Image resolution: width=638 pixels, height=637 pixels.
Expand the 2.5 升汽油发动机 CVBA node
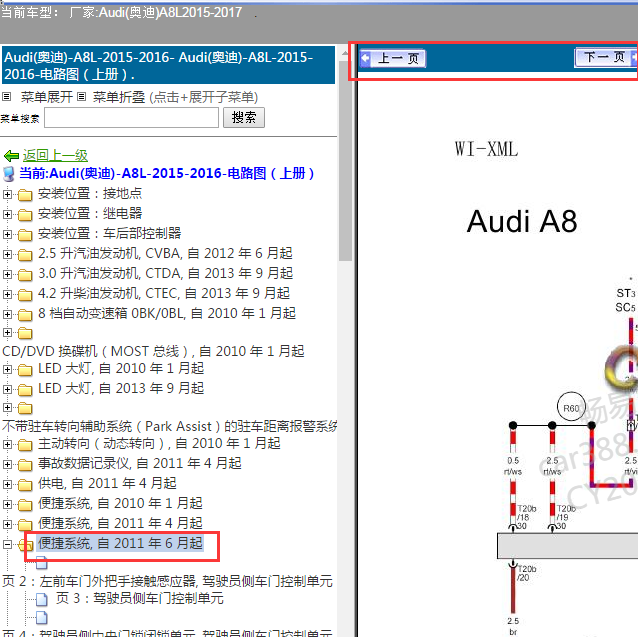pos(7,254)
